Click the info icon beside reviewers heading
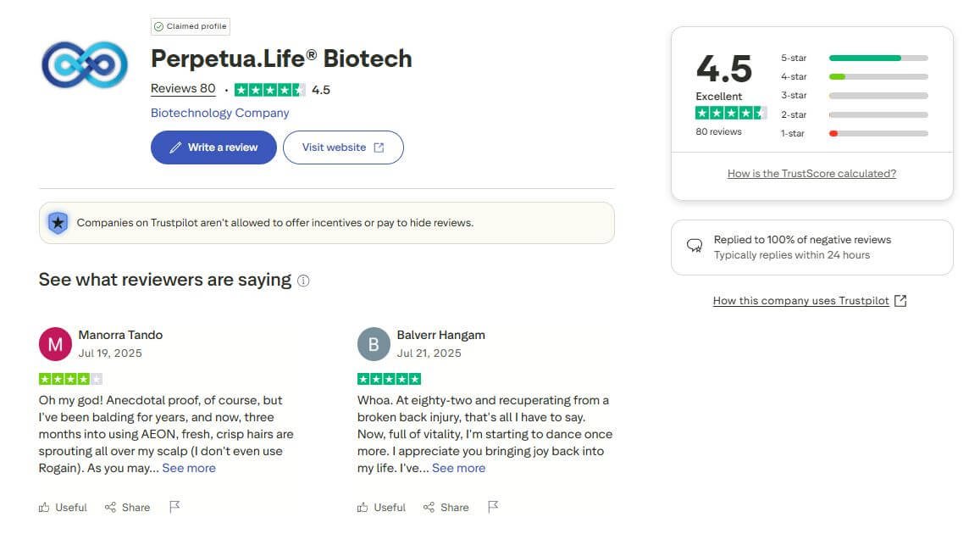 303,281
